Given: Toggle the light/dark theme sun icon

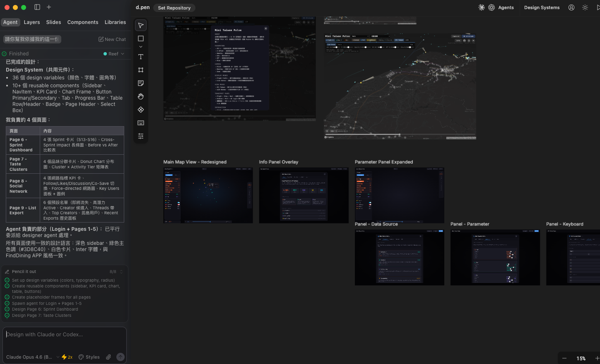Looking at the screenshot, I should (x=585, y=7).
